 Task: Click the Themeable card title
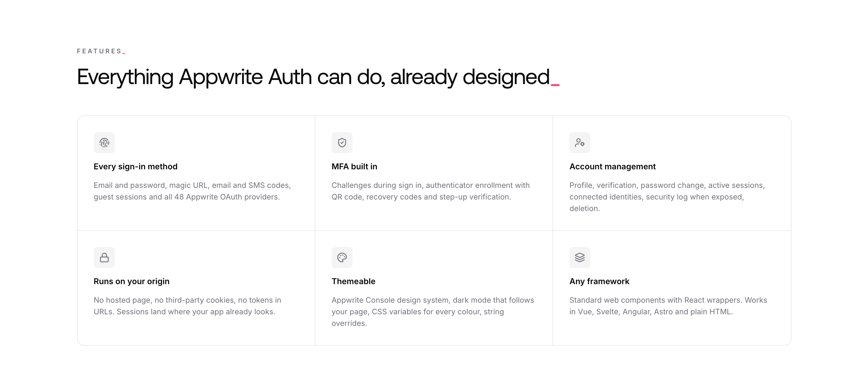[x=353, y=282]
